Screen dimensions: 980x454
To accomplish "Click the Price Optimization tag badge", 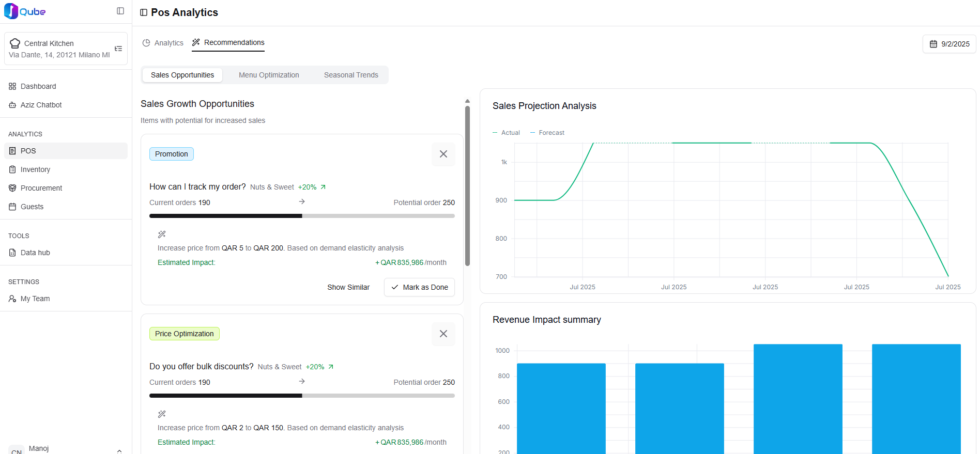I will click(x=185, y=334).
